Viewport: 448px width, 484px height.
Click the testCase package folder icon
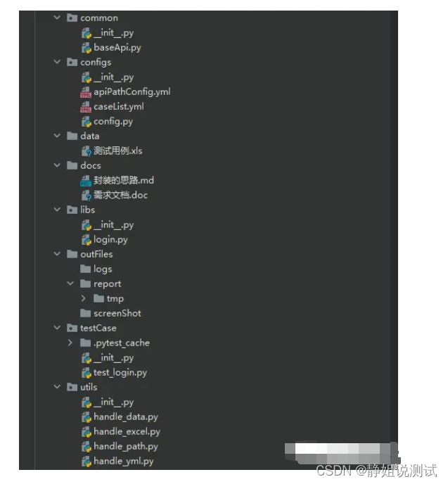72,328
